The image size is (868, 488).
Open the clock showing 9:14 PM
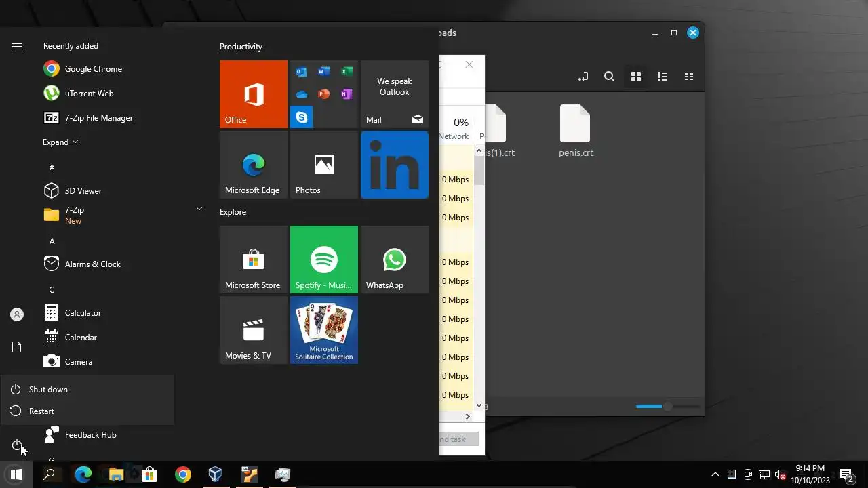(x=810, y=474)
